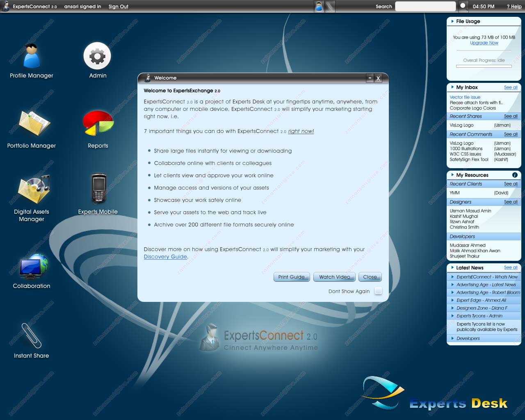Screen dimensions: 525x420
Task: Open the Help link
Action: pyautogui.click(x=514, y=7)
